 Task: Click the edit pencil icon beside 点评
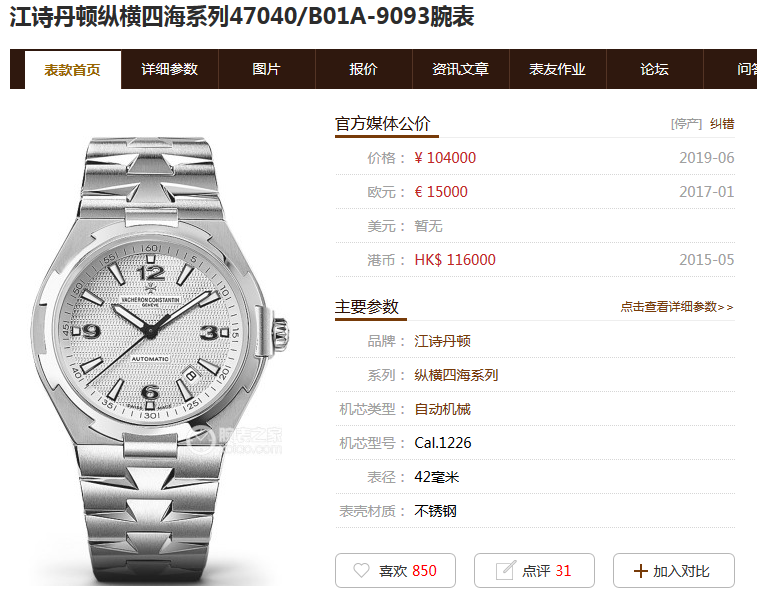505,570
